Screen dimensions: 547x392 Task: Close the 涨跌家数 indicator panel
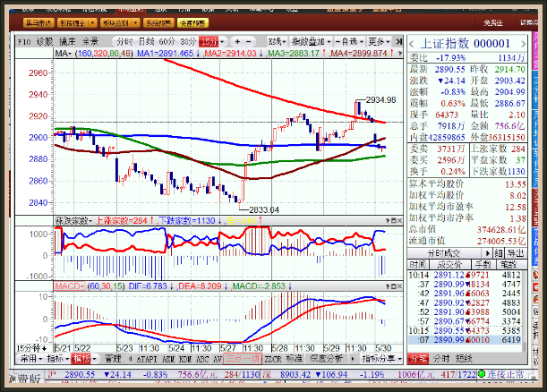[x=399, y=221]
